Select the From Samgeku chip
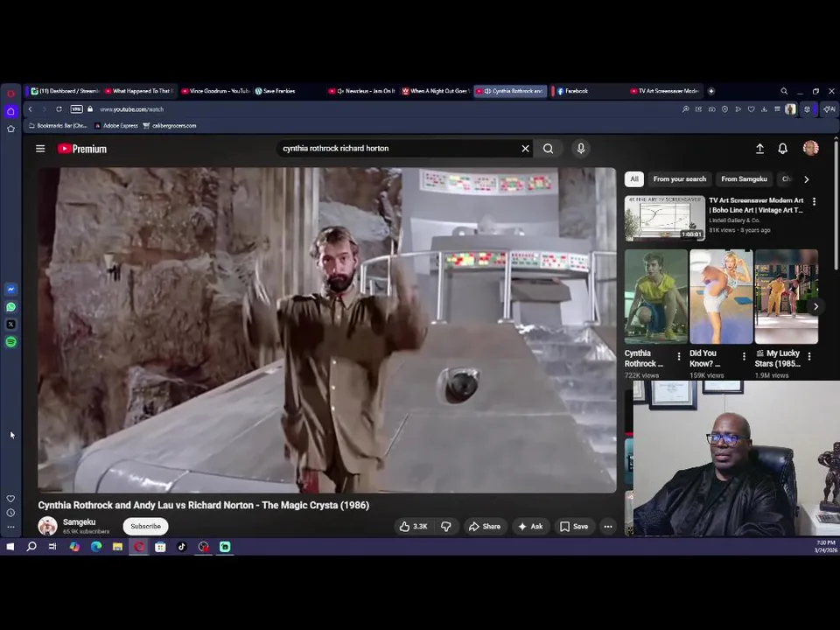 coord(744,178)
